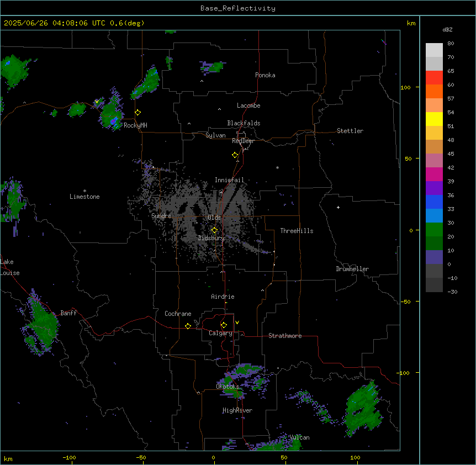Click the 100 tick on right vertical axis
Image resolution: width=476 pixels, height=465 pixels.
pos(405,88)
